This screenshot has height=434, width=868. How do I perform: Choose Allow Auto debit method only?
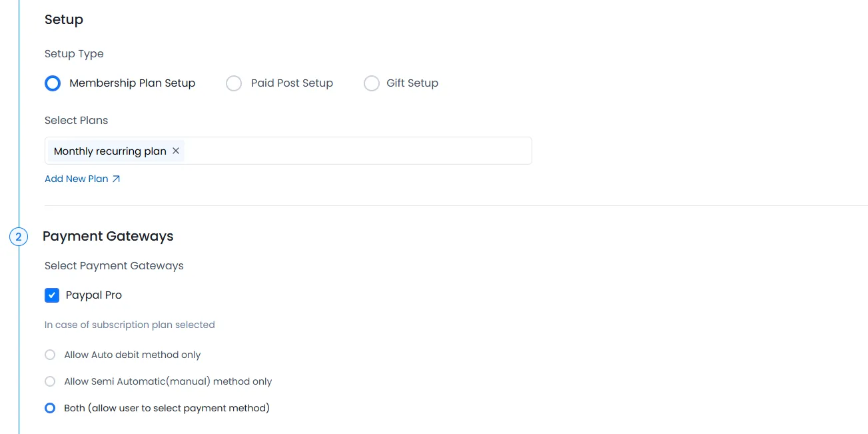[50, 355]
